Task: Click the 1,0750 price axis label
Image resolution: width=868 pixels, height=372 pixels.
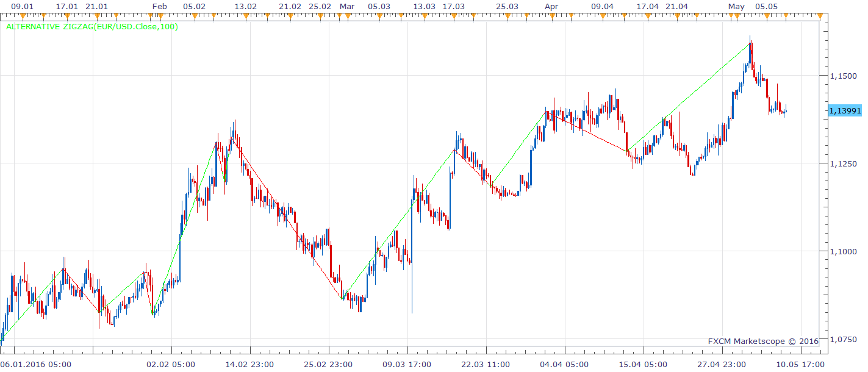Action: tap(845, 339)
